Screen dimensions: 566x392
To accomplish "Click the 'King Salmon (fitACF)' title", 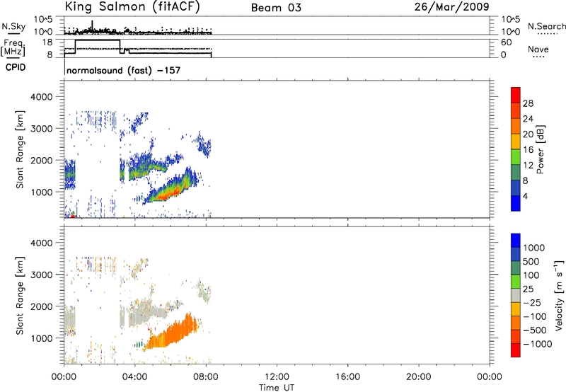I will (x=132, y=7).
